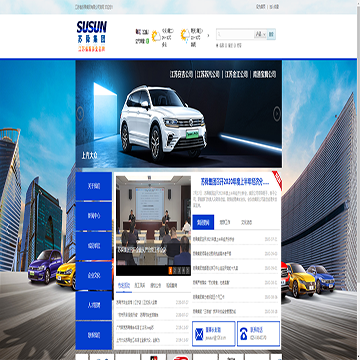Open the second tab under the meeting photo

click(x=139, y=286)
